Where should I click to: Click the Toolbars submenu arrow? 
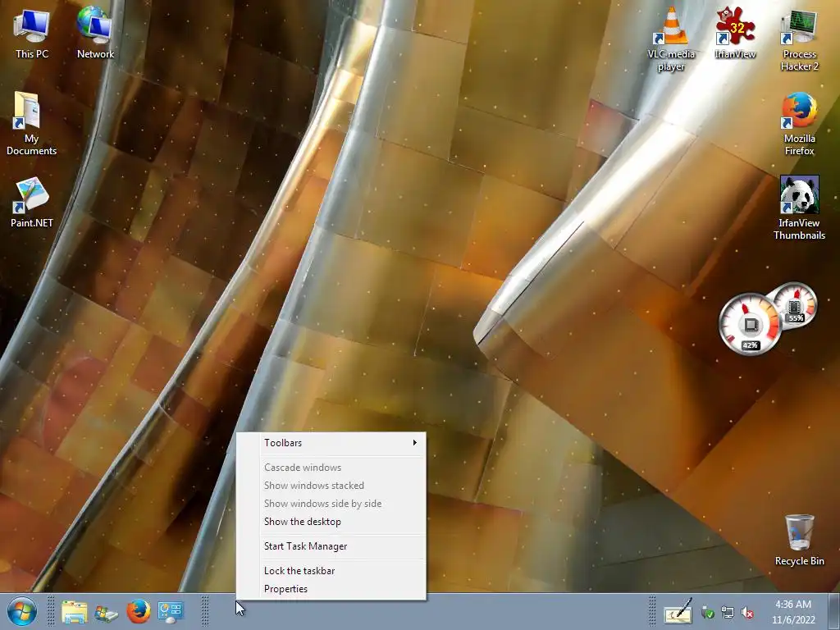pyautogui.click(x=414, y=442)
